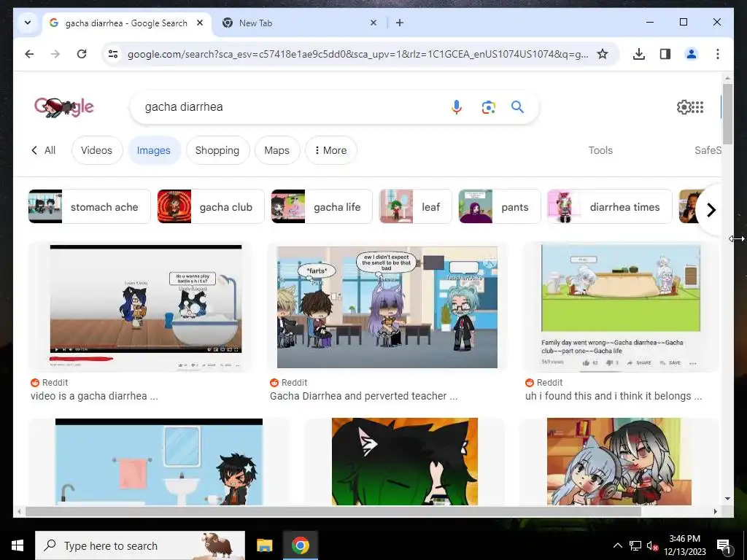
Task: Go back to the previous page
Action: (29, 54)
